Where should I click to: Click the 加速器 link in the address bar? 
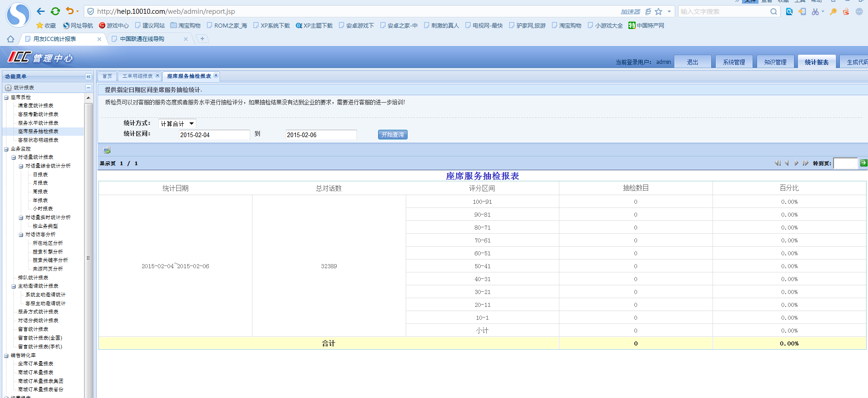630,12
